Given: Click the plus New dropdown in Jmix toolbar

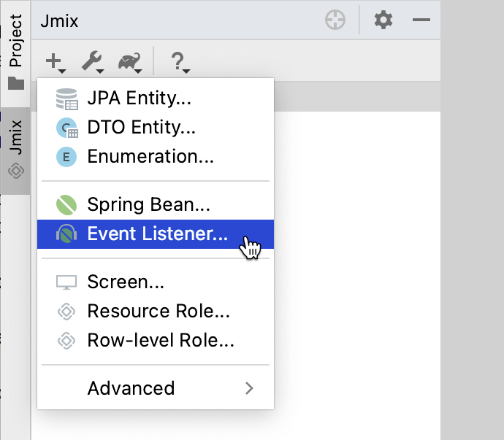Looking at the screenshot, I should (56, 62).
